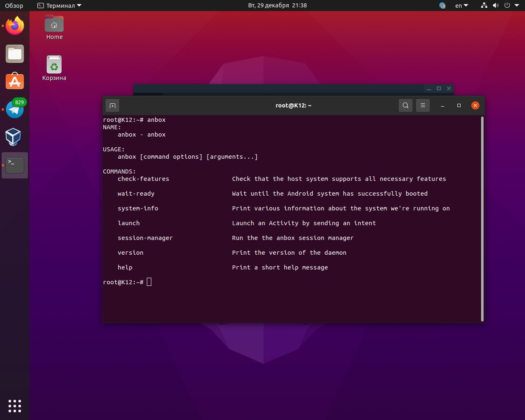Minimize the background window behind the terminal
The width and height of the screenshot is (525, 420).
point(429,89)
